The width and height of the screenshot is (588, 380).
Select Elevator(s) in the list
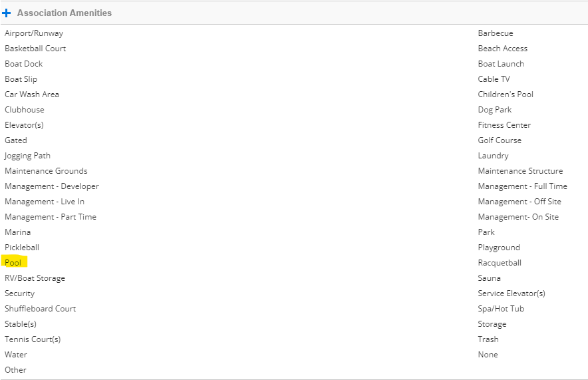24,125
